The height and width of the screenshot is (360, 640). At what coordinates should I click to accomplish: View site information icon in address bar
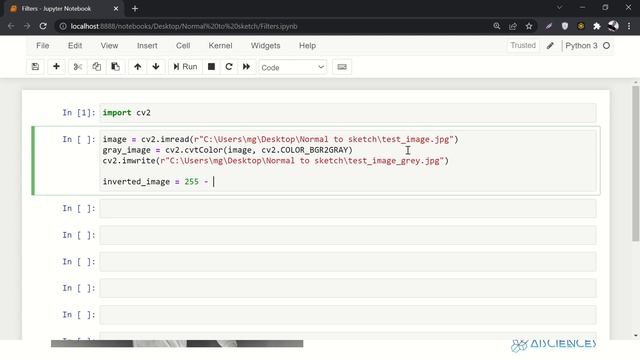(x=63, y=26)
